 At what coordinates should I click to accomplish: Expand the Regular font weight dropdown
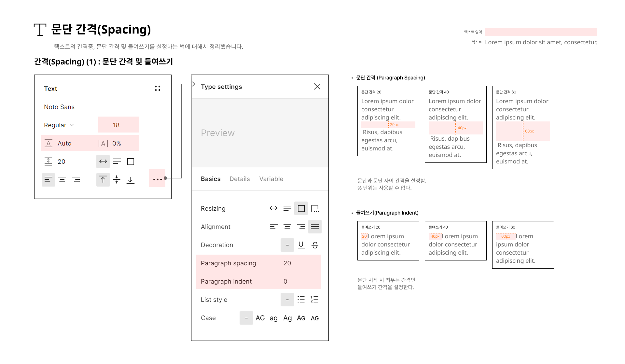59,125
